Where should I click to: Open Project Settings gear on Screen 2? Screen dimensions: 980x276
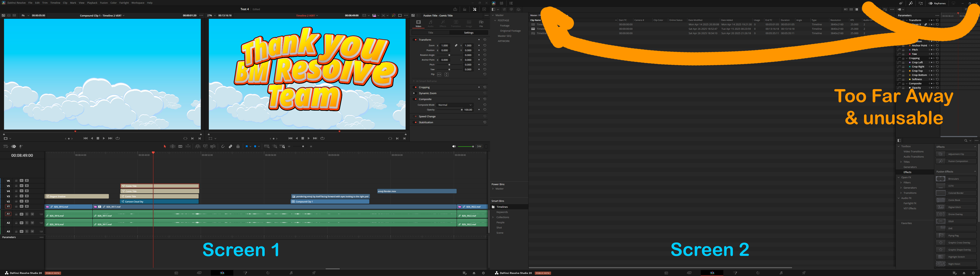(973, 273)
